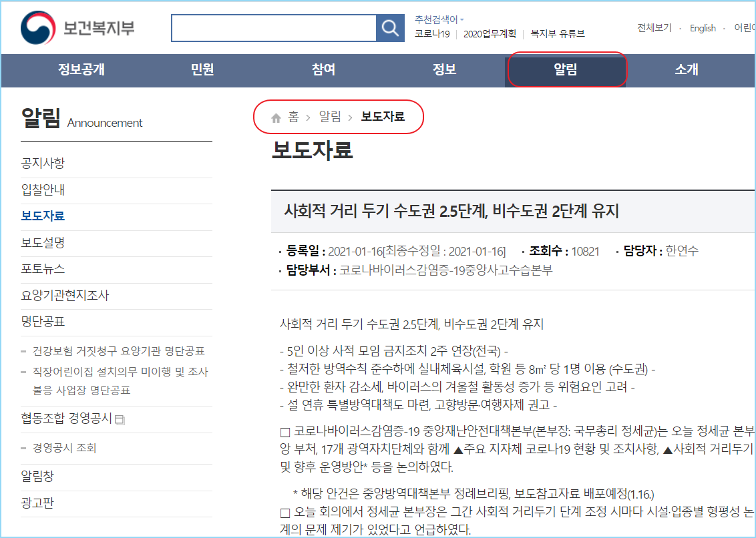The height and width of the screenshot is (538, 756).
Task: Open 협동조합 경영공시 in the sidebar
Action: 67,418
